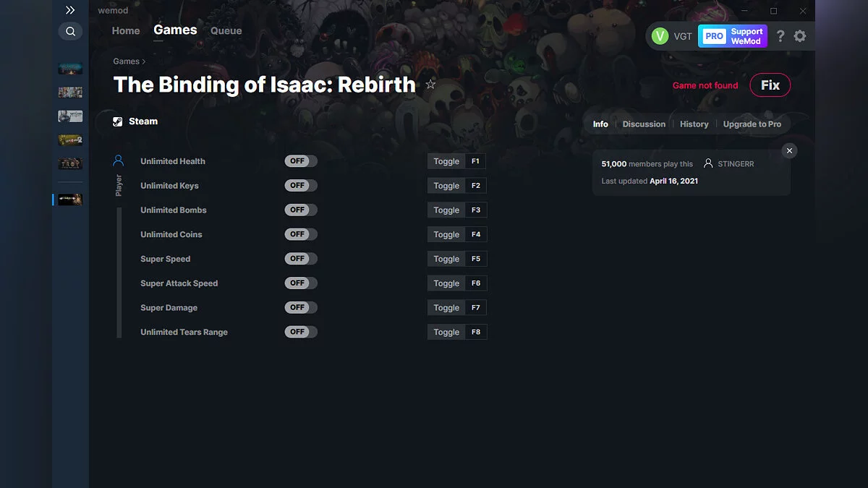Favorite the game with the star icon
Image resolution: width=868 pixels, height=488 pixels.
(430, 84)
